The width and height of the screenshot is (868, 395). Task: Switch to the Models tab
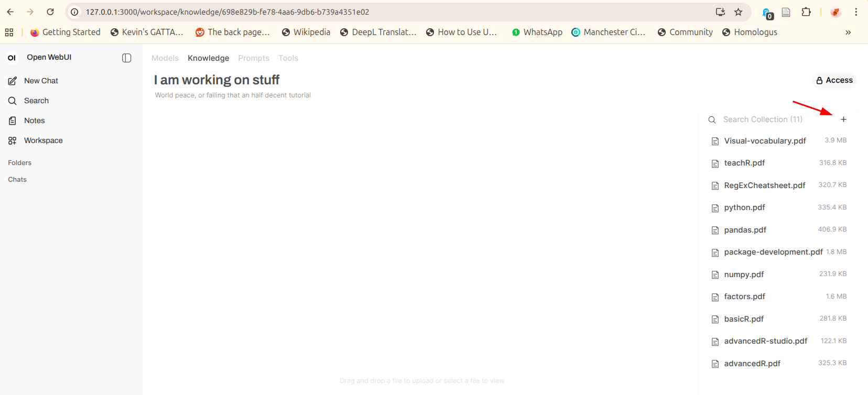(165, 58)
